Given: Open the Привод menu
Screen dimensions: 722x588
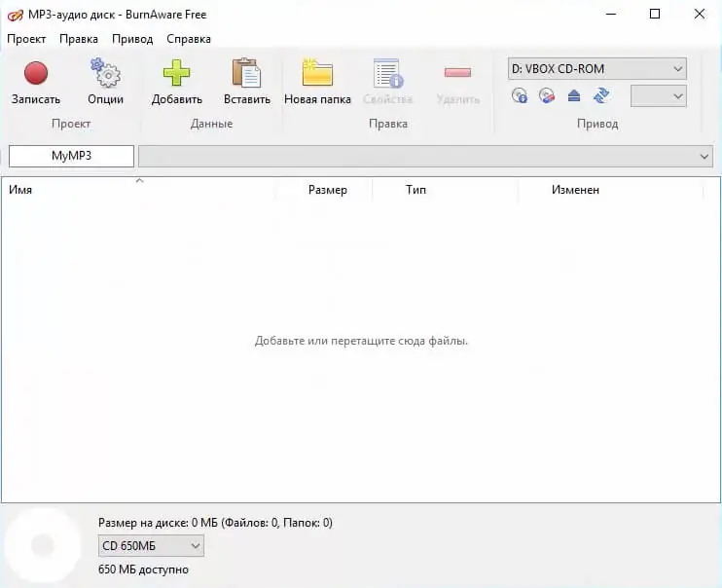Looking at the screenshot, I should (132, 39).
